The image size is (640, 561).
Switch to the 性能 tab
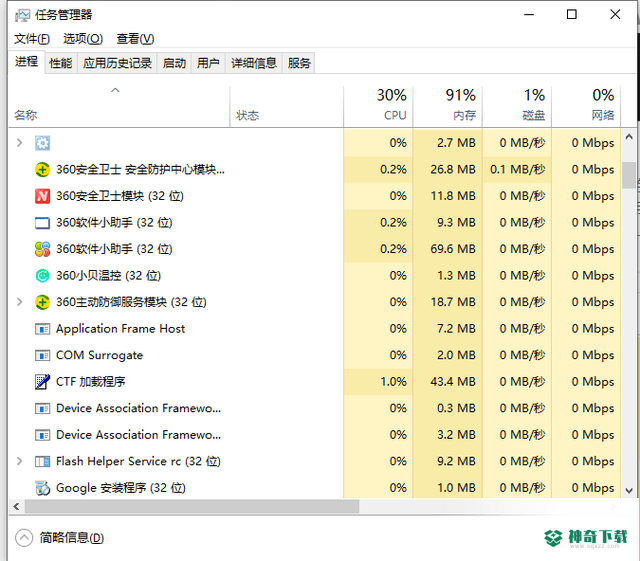pos(60,63)
